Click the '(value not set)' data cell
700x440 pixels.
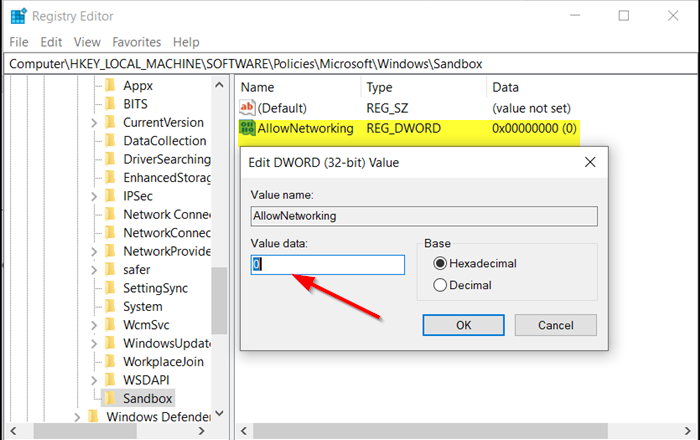pyautogui.click(x=531, y=108)
